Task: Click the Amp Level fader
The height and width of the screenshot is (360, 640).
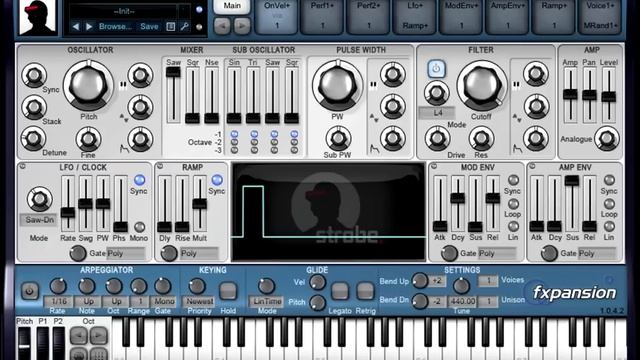Action: click(608, 97)
